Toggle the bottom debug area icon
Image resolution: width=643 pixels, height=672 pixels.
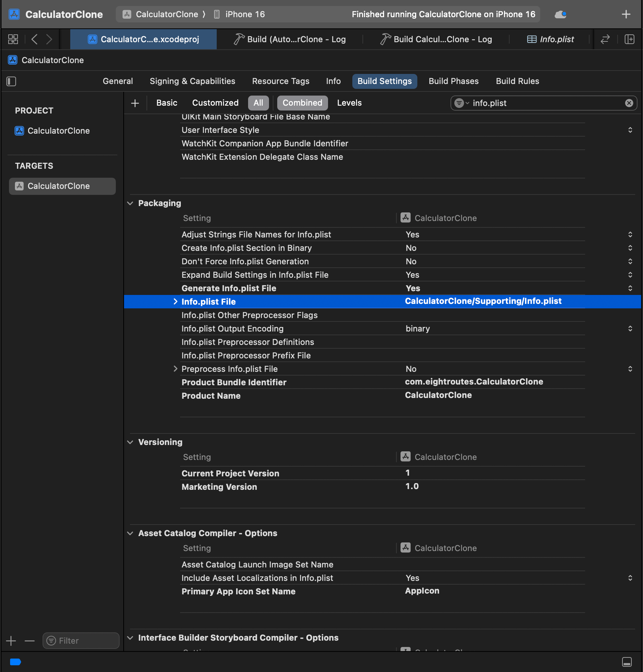pyautogui.click(x=627, y=662)
